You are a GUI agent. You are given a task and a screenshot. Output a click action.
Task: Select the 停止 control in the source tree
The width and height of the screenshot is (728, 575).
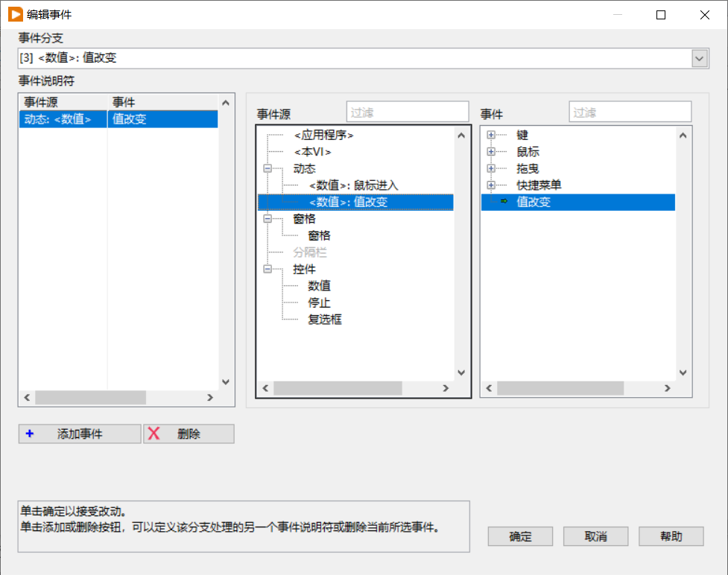(318, 302)
